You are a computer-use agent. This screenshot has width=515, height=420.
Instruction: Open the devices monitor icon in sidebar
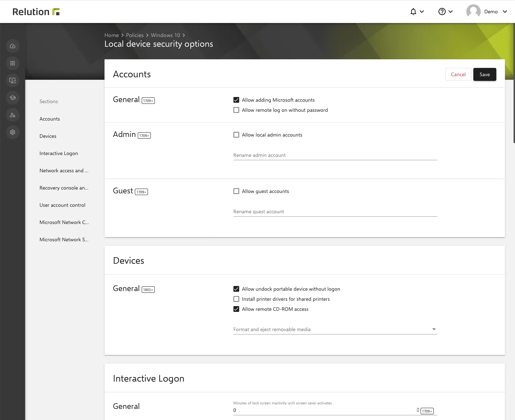[x=13, y=80]
